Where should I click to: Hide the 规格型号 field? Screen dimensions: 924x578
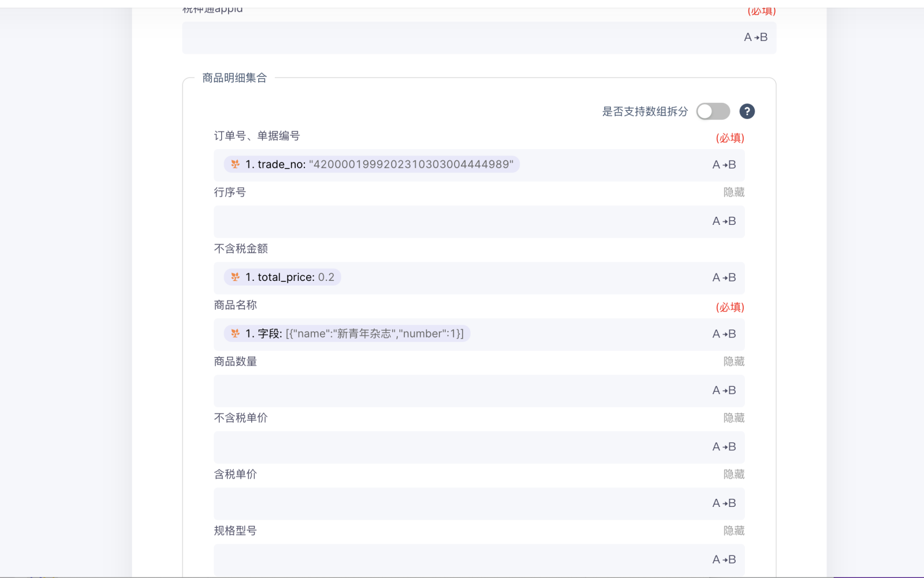tap(734, 531)
